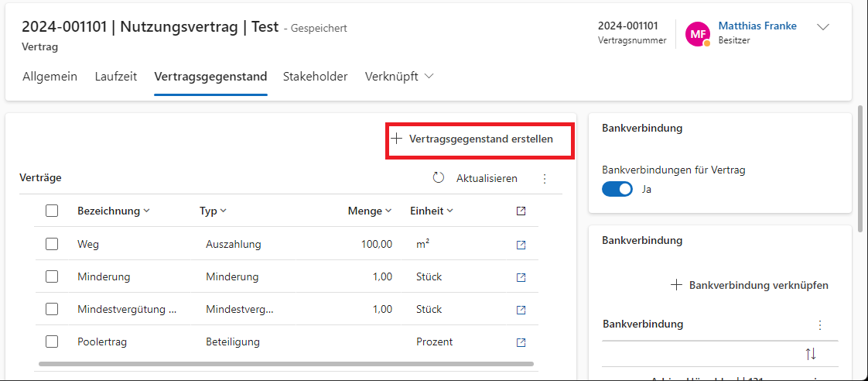This screenshot has height=381, width=868.
Task: Click Bankverbindung verknüpfen button
Action: 750,285
